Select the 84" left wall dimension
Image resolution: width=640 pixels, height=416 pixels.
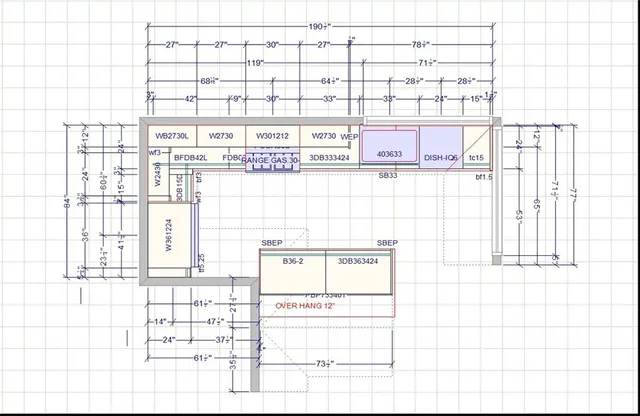pyautogui.click(x=68, y=203)
